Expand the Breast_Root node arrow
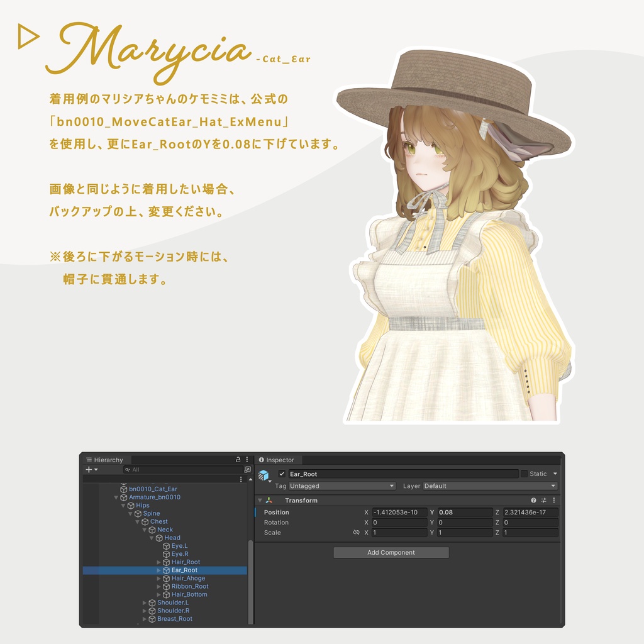 145,619
